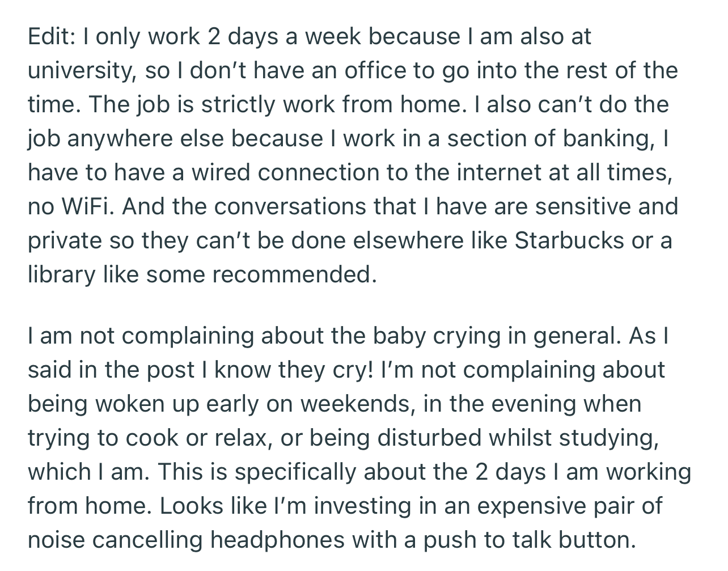The width and height of the screenshot is (728, 571).
Task: Click the word "Starbucks" in the text
Action: [569, 241]
